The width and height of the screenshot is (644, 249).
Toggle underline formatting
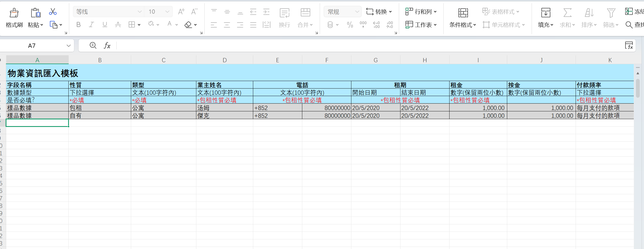click(x=105, y=25)
